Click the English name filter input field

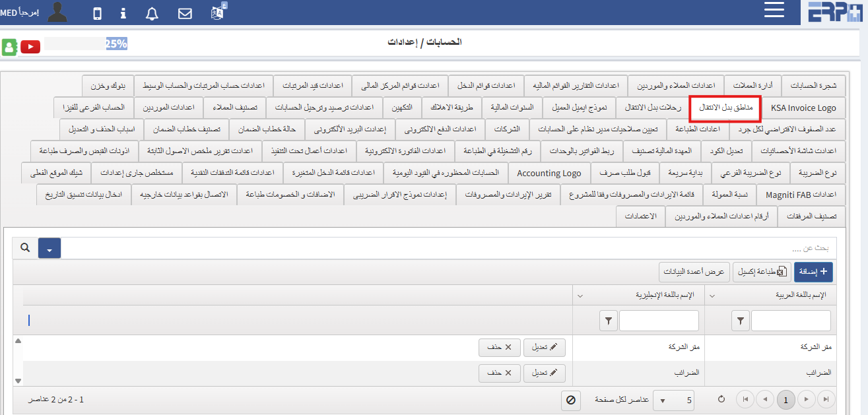pos(659,321)
